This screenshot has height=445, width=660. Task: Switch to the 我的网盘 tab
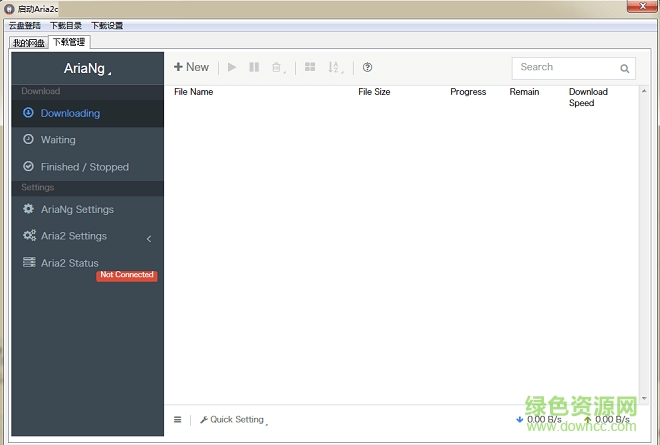[29, 43]
